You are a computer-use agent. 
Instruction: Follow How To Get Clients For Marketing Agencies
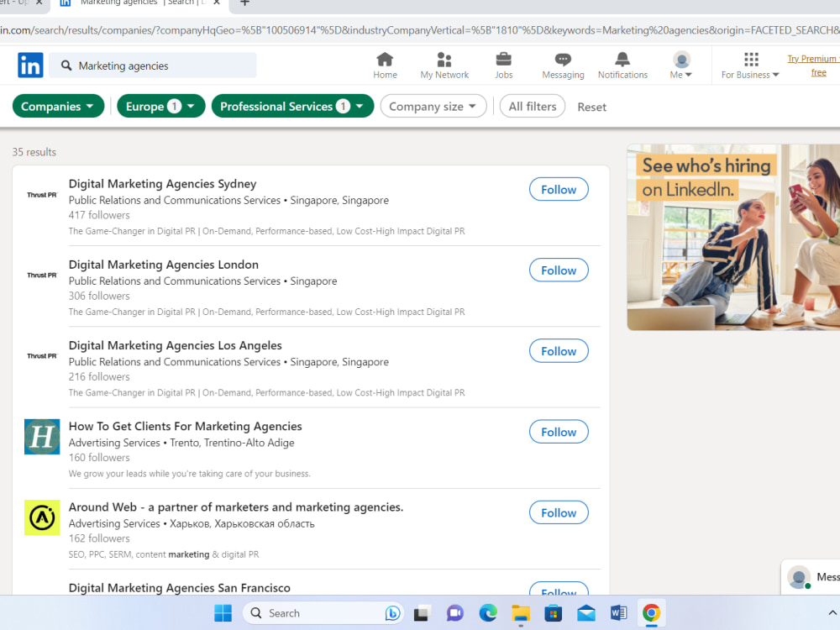click(x=559, y=433)
